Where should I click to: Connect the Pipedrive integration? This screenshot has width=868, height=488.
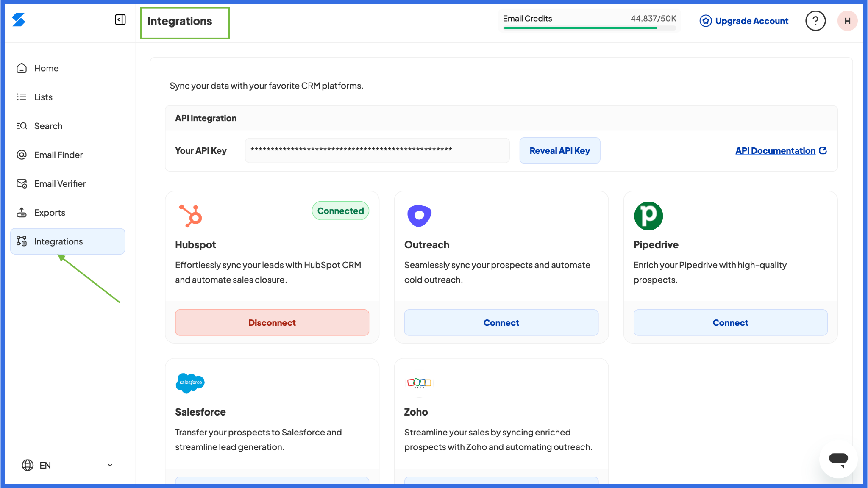pyautogui.click(x=730, y=322)
